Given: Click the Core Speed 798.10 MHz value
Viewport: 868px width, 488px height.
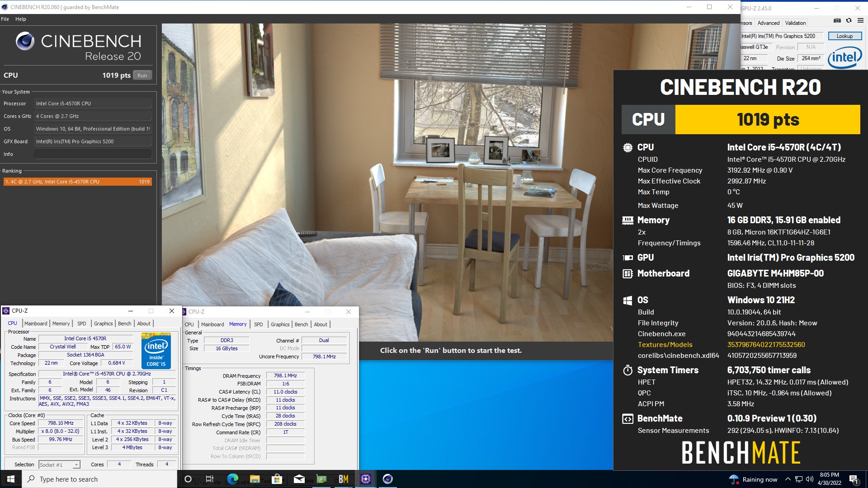Looking at the screenshot, I should pos(61,423).
